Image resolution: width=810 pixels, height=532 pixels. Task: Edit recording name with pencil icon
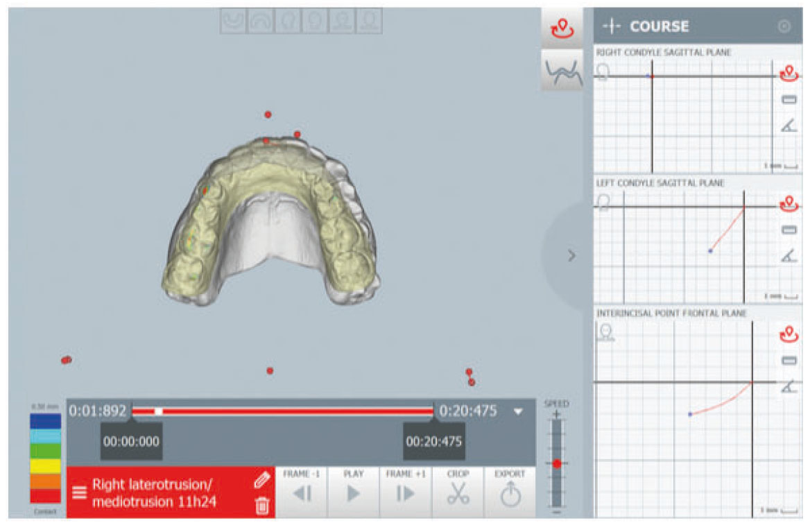point(262,479)
